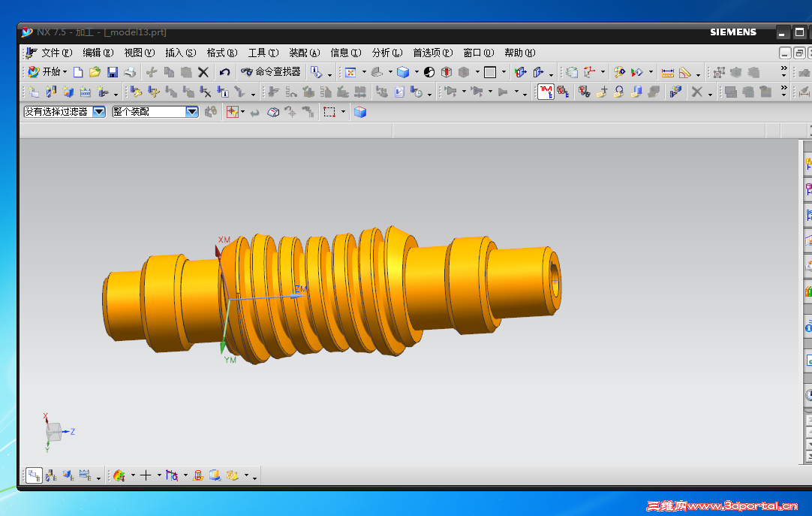
Task: Click the Create Operation icon
Action: click(103, 92)
